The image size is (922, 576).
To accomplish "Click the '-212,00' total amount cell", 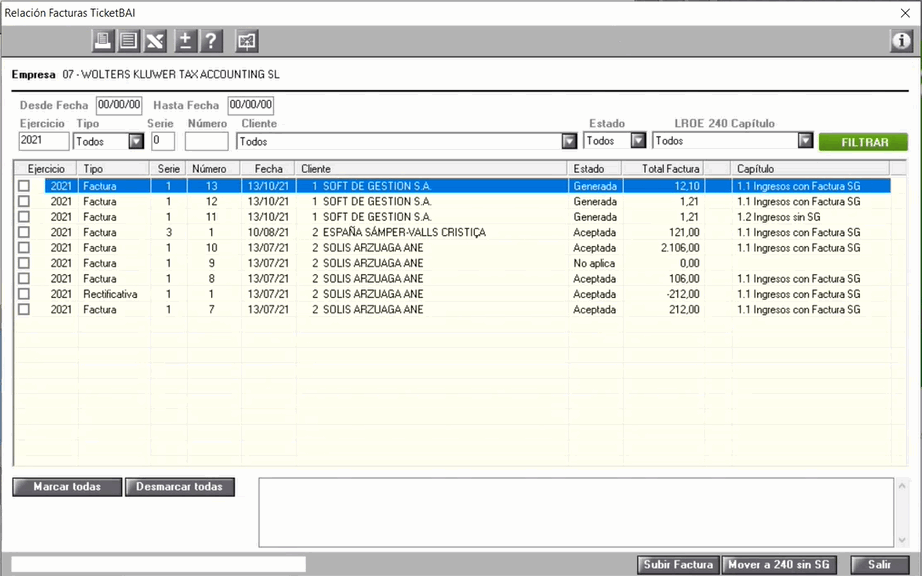I will pyautogui.click(x=683, y=294).
